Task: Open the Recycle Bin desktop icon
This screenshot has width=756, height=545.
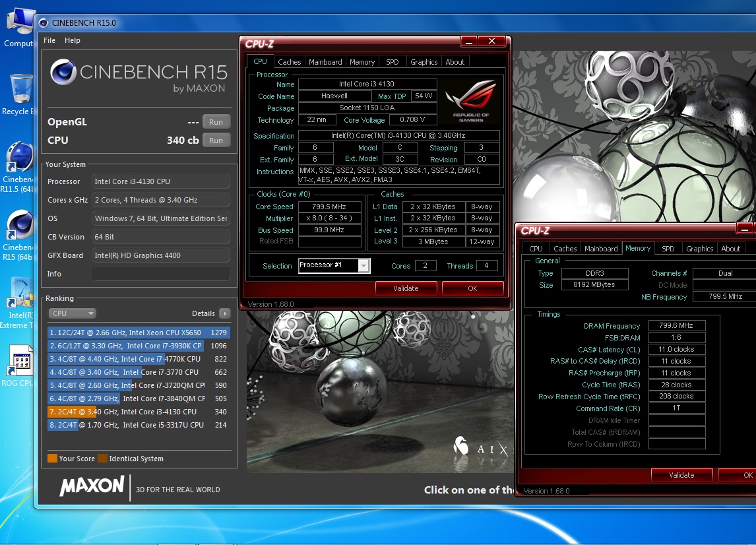Action: (x=18, y=95)
